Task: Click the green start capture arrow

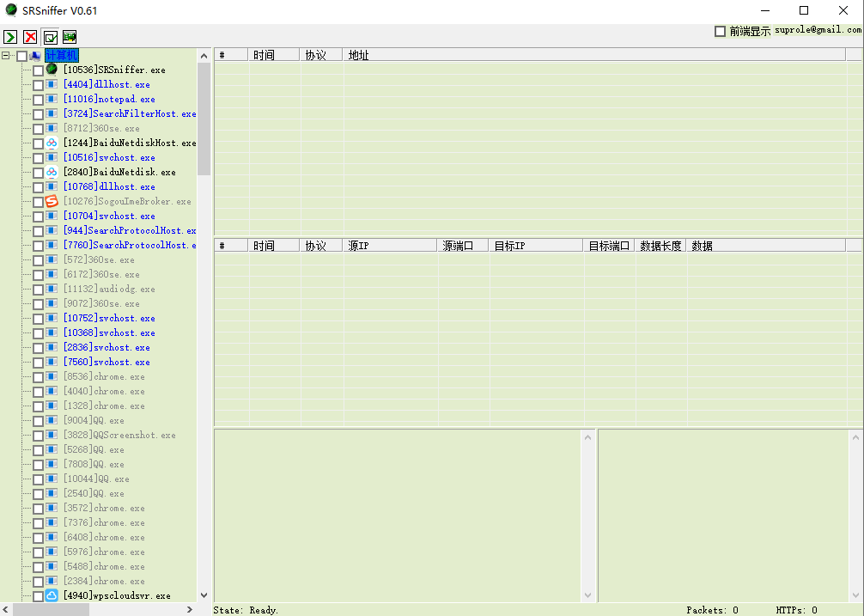Action: tap(10, 37)
